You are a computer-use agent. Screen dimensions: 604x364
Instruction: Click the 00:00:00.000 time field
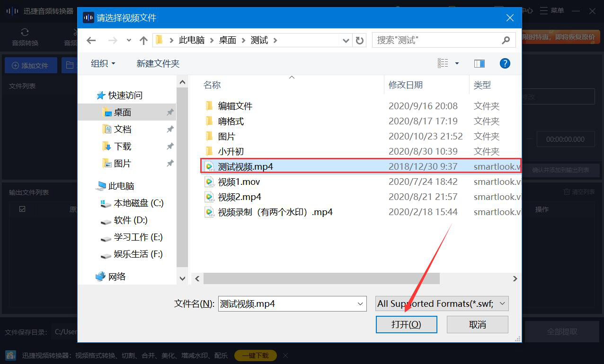(x=565, y=139)
